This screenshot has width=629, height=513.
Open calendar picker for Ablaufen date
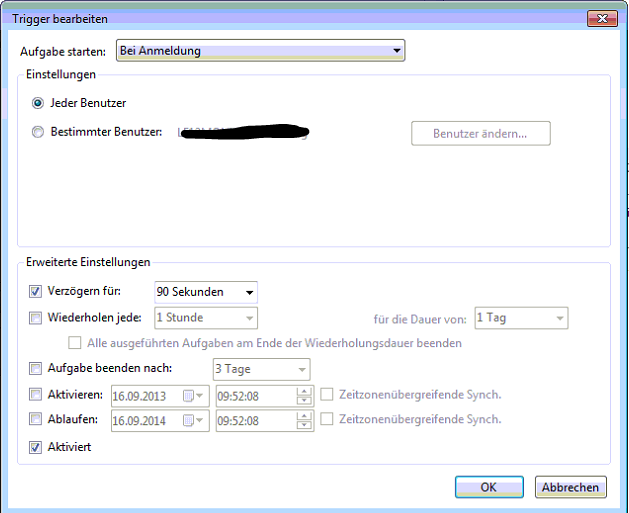pos(193,420)
